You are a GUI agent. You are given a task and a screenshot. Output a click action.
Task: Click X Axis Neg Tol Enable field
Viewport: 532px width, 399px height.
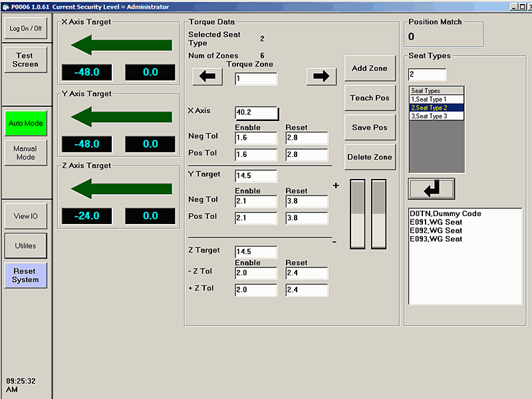click(x=256, y=138)
